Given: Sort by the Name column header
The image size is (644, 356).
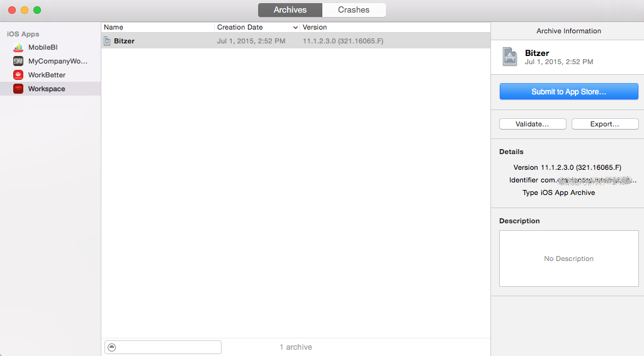Looking at the screenshot, I should (x=158, y=27).
